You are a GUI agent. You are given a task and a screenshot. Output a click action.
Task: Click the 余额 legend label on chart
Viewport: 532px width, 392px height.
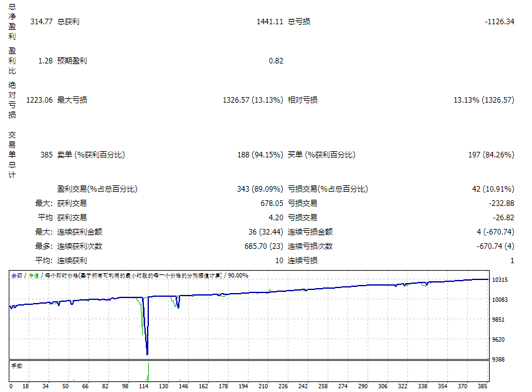pos(17,276)
